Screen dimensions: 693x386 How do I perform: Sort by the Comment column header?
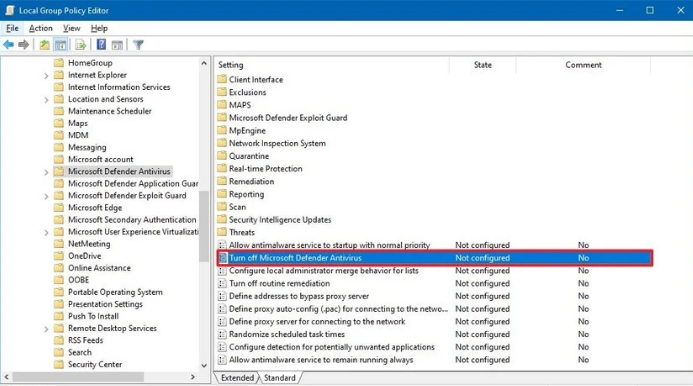point(583,65)
